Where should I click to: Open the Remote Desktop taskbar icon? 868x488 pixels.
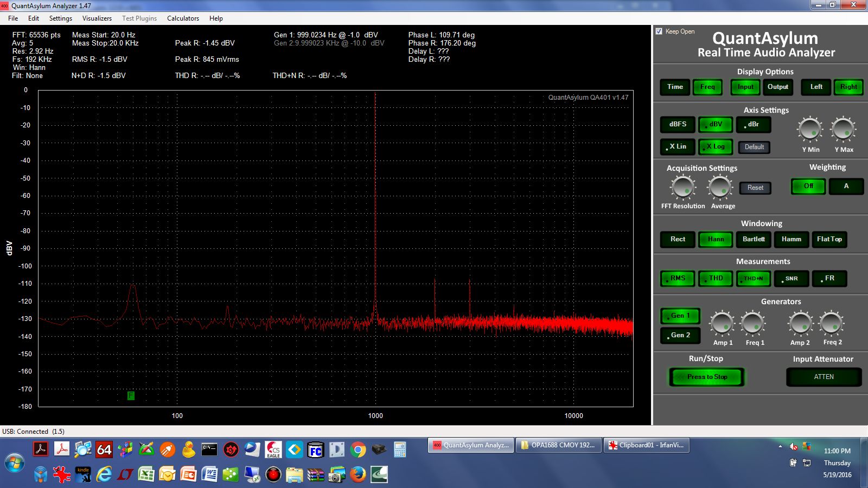[252, 475]
